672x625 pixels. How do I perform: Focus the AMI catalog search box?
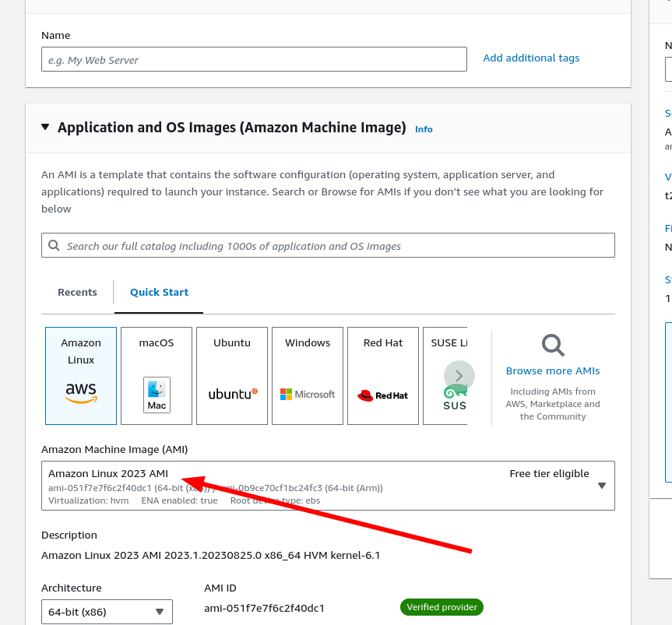tap(335, 246)
